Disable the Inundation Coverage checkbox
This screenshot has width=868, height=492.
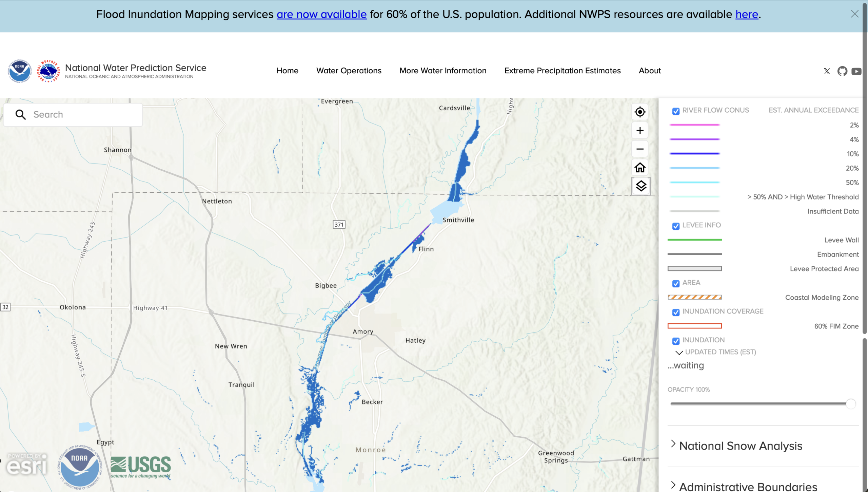(x=676, y=313)
